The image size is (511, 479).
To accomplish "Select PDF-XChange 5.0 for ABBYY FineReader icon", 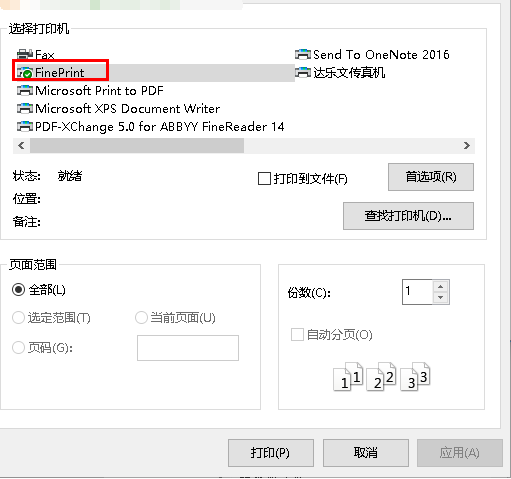I will [x=25, y=126].
